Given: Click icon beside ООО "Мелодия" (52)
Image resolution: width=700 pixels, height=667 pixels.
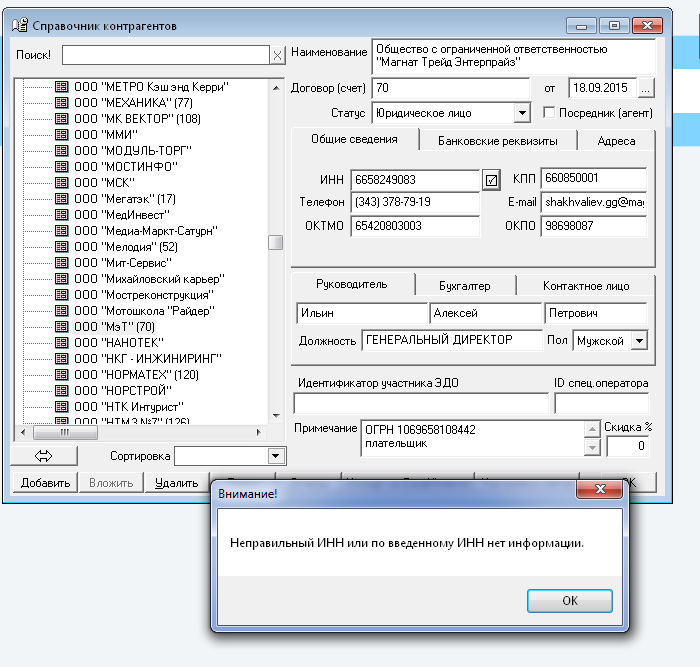Looking at the screenshot, I should (x=61, y=247).
